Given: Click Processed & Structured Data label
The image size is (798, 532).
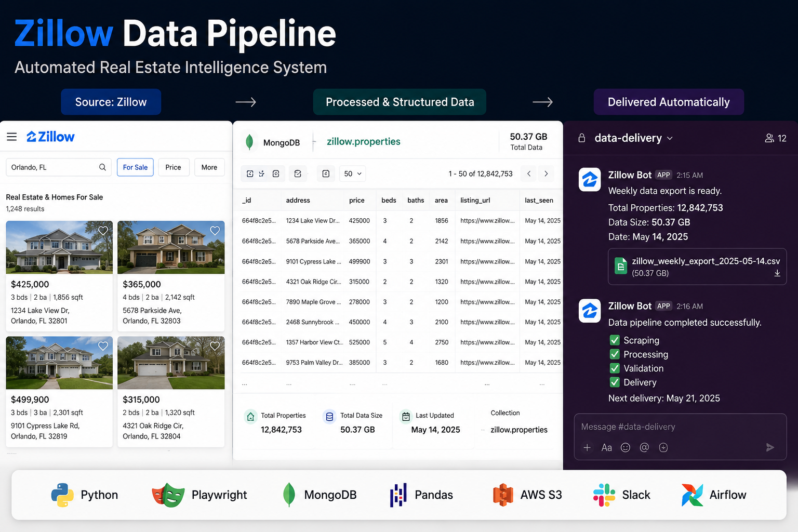Looking at the screenshot, I should (400, 102).
